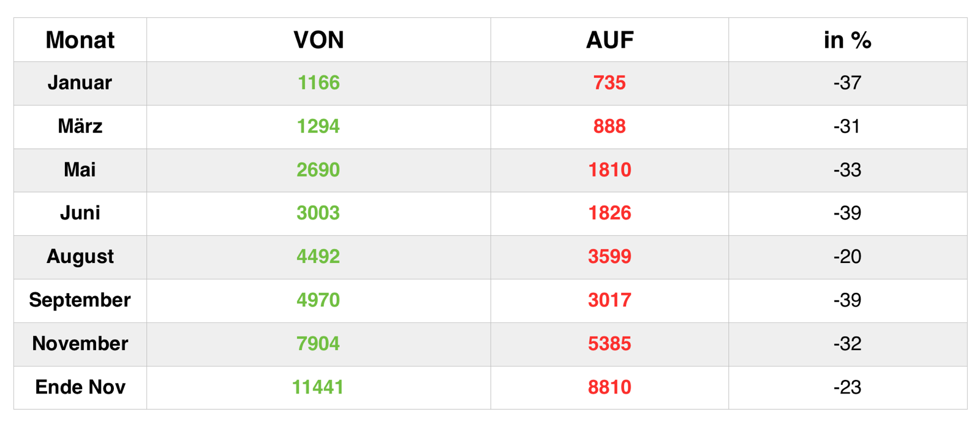Select the 'in %' column header
The image size is (980, 426).
point(848,40)
